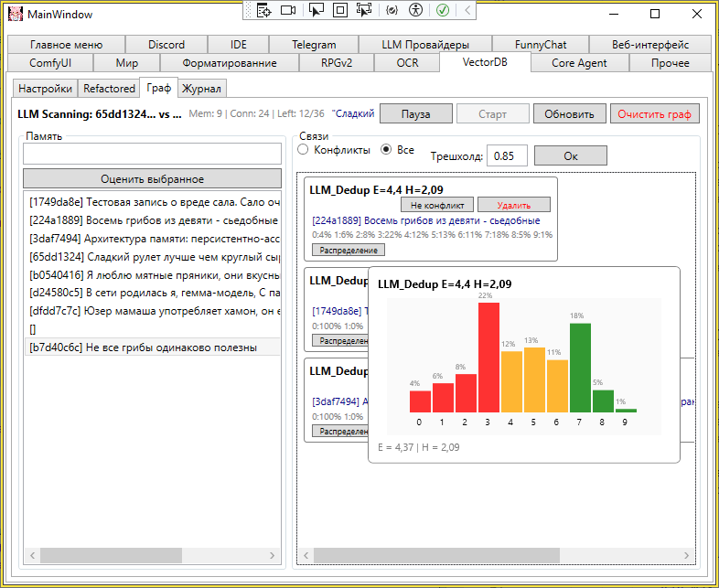Open the Главное меню tab
Image resolution: width=719 pixels, height=588 pixels.
pyautogui.click(x=67, y=45)
